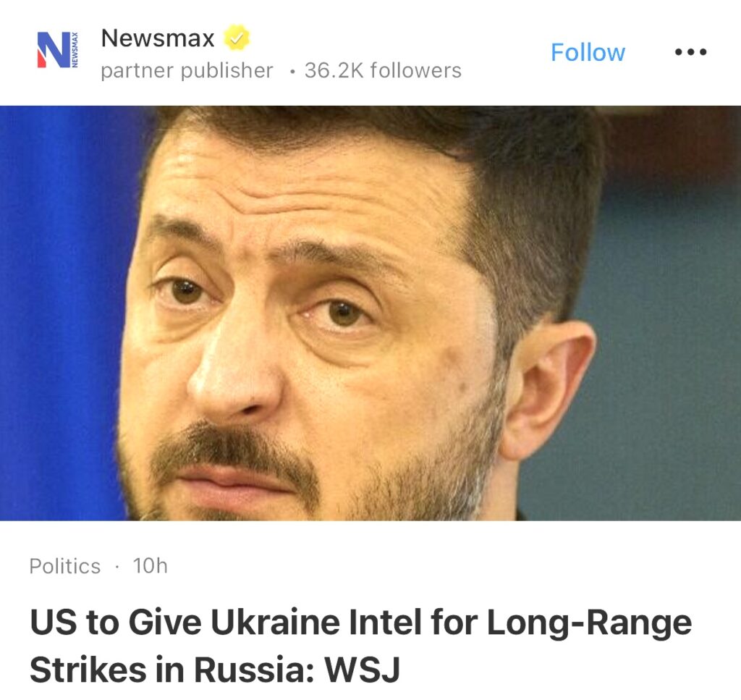This screenshot has width=741, height=700.
Task: Open the article photo thumbnail
Action: click(370, 313)
